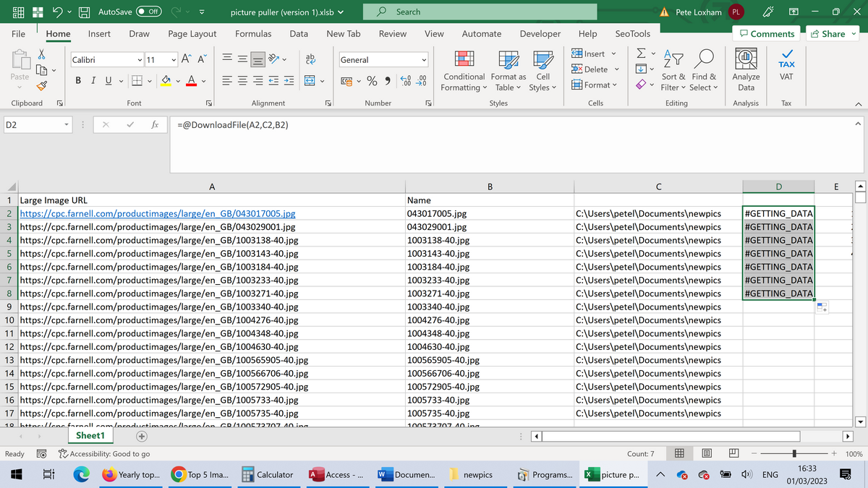Image resolution: width=868 pixels, height=488 pixels.
Task: Select the Percent Style number format
Action: (372, 80)
